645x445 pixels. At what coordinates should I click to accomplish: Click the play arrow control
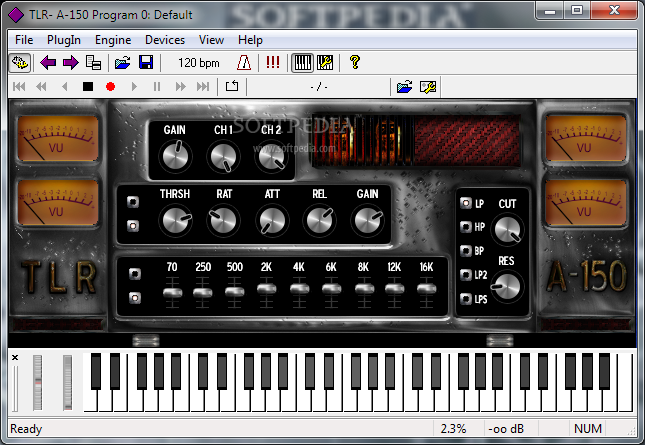(x=134, y=86)
